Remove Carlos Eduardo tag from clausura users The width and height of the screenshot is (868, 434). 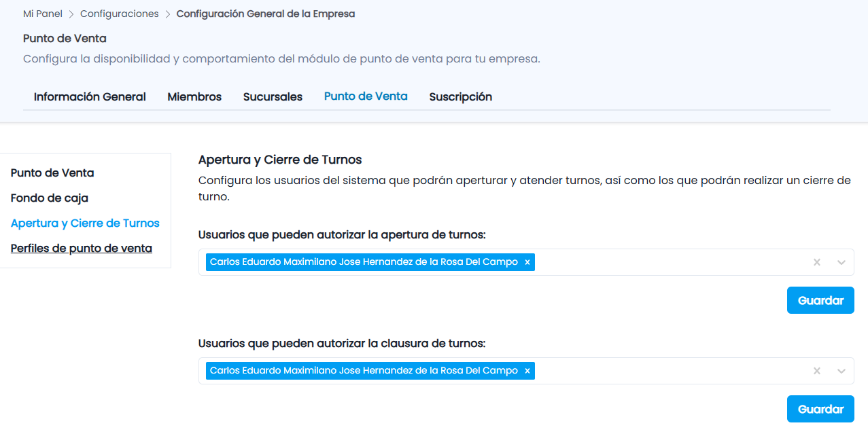[x=527, y=371]
